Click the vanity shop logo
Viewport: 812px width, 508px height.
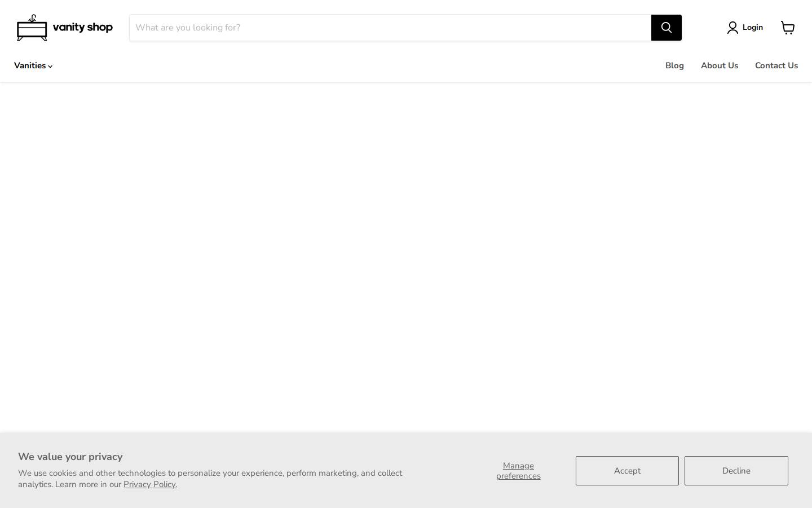pos(64,28)
